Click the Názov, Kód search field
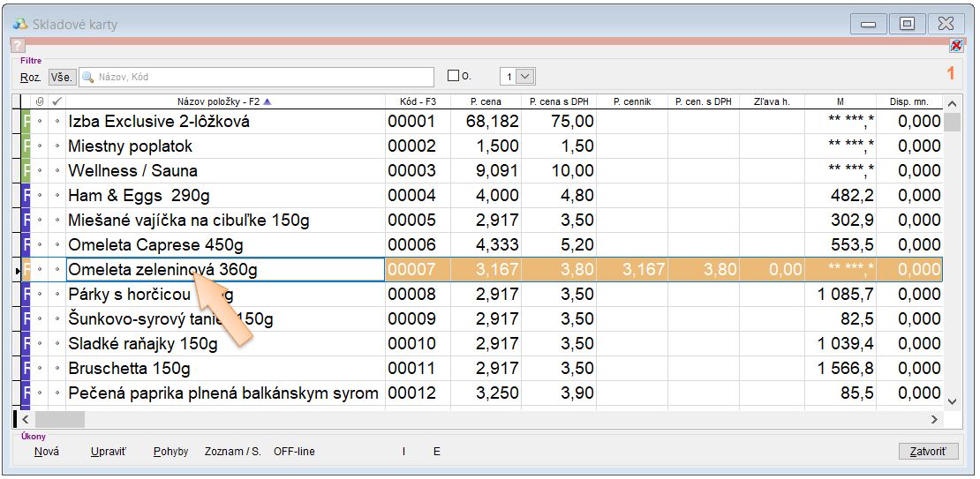This screenshot has height=479, width=980. tap(265, 77)
